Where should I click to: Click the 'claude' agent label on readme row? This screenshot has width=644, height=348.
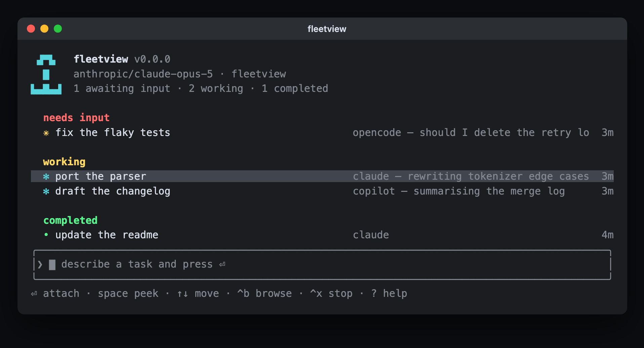coord(371,235)
